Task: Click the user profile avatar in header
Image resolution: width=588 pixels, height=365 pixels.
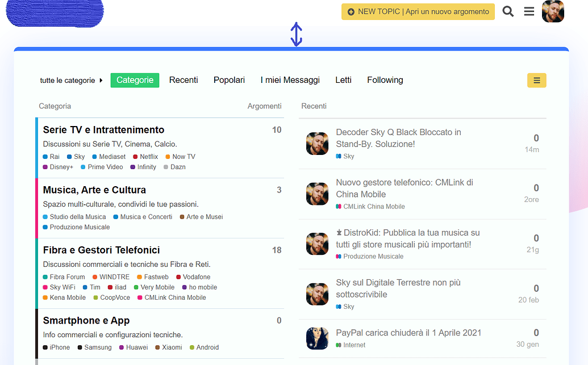Action: (x=553, y=11)
